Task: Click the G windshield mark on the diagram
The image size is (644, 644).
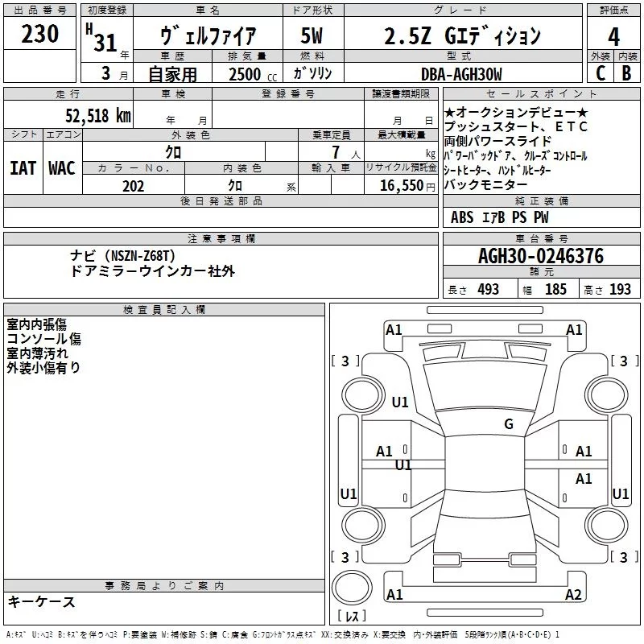Action: (509, 423)
